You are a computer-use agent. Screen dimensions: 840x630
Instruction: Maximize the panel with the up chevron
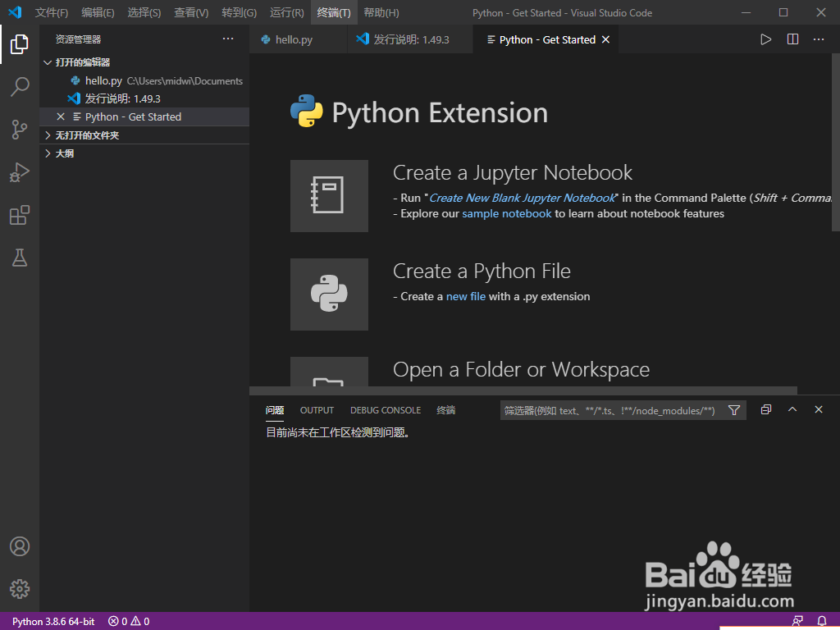(792, 410)
